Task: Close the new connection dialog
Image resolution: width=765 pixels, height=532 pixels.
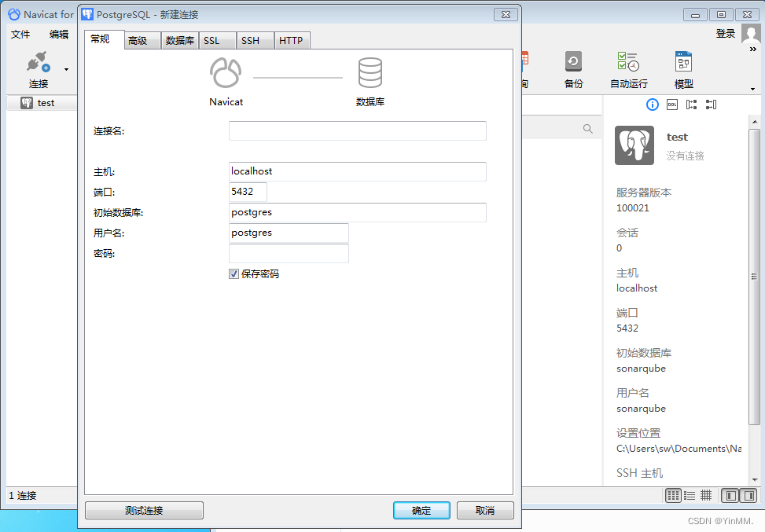Action: (506, 15)
